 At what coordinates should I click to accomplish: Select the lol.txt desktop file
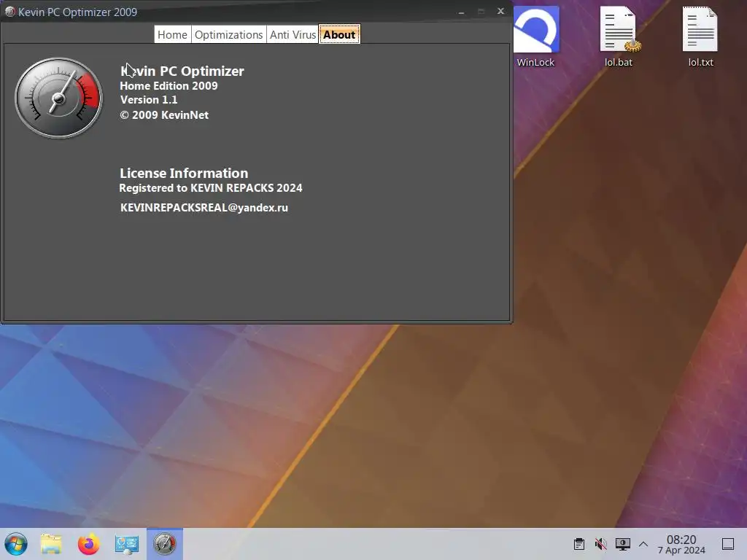(x=701, y=37)
